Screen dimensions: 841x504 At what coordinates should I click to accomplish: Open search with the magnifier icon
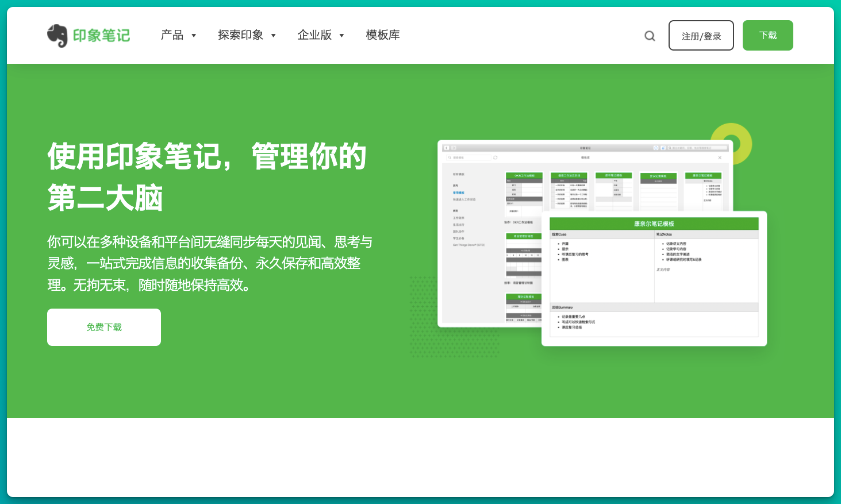coord(650,35)
